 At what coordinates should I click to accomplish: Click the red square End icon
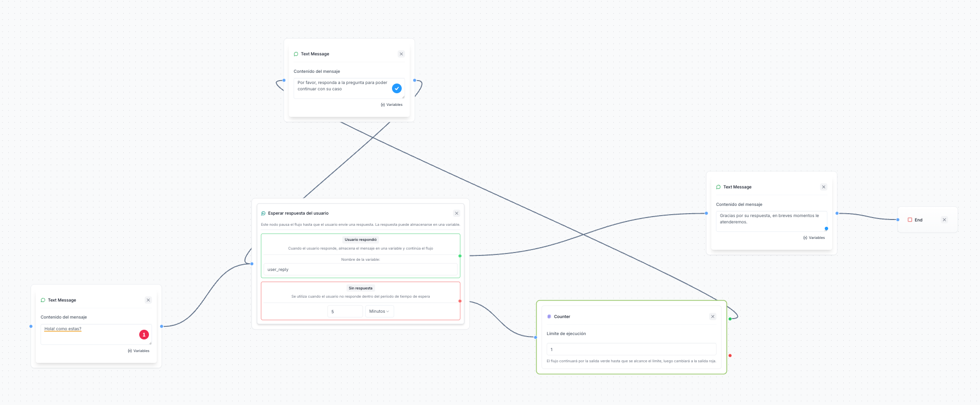910,220
